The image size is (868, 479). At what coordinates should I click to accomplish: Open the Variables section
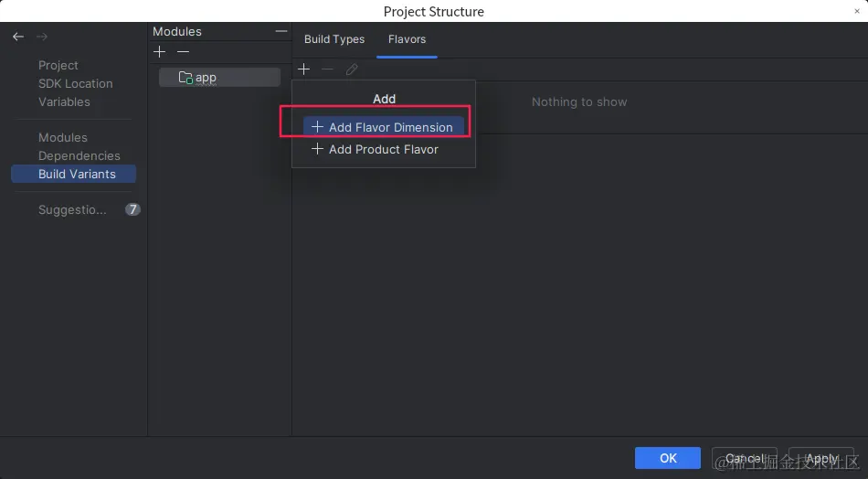tap(64, 101)
